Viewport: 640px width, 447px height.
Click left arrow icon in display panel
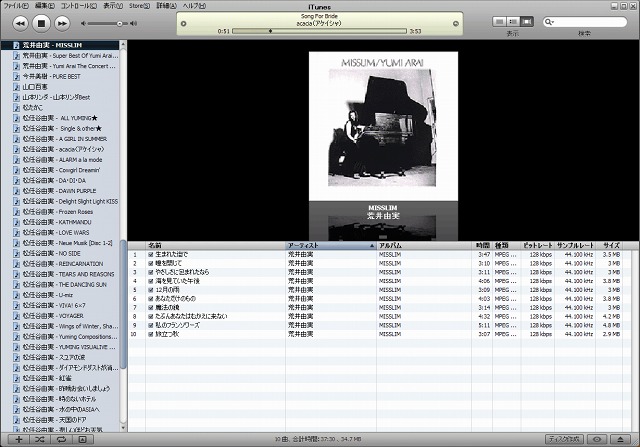(x=183, y=24)
